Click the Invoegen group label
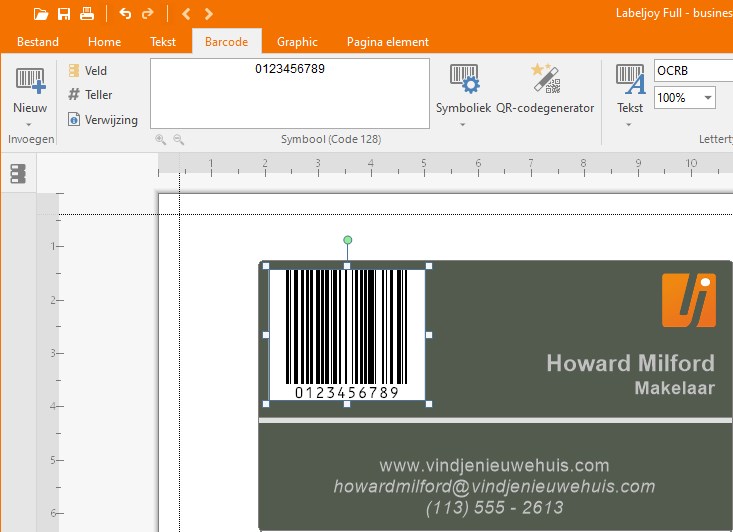Viewport: 733px width, 532px height. [31, 139]
